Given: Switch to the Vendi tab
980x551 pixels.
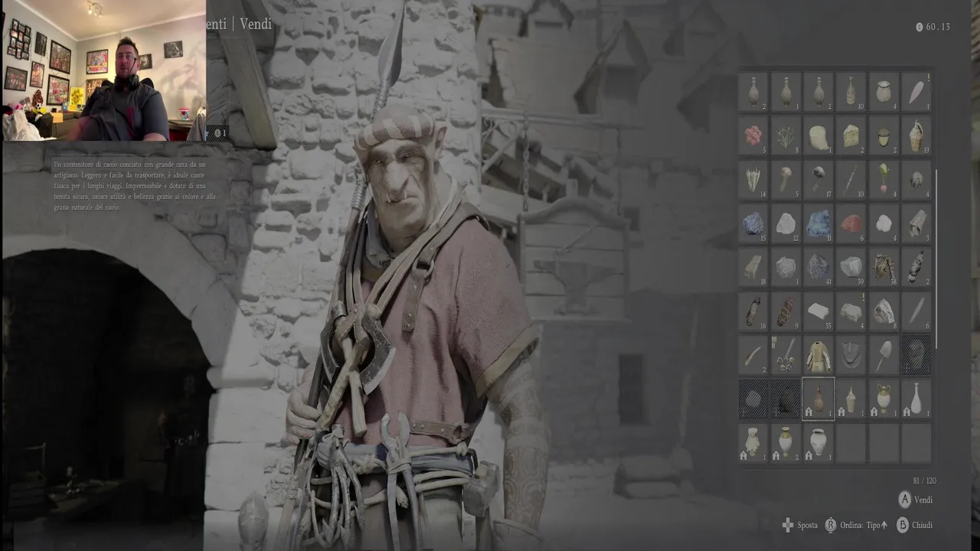Looking at the screenshot, I should (256, 24).
